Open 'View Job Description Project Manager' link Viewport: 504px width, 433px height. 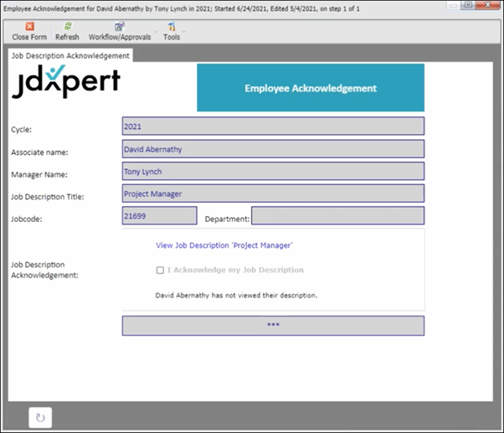click(224, 245)
